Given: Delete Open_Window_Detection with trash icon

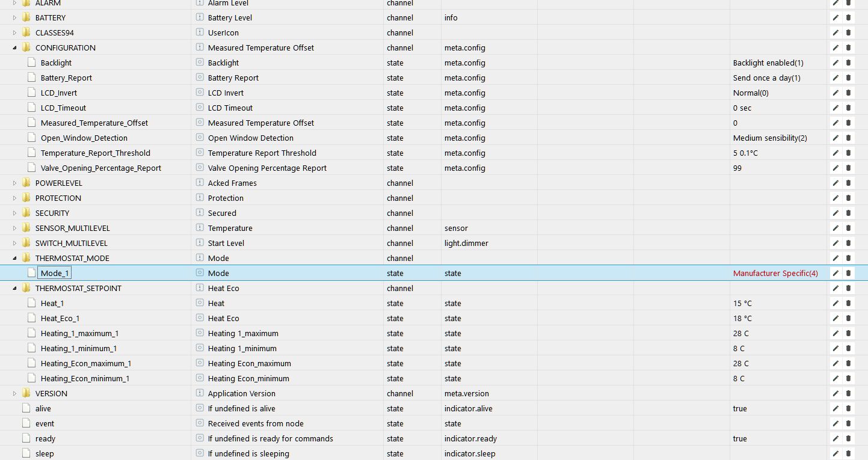Looking at the screenshot, I should (x=849, y=138).
